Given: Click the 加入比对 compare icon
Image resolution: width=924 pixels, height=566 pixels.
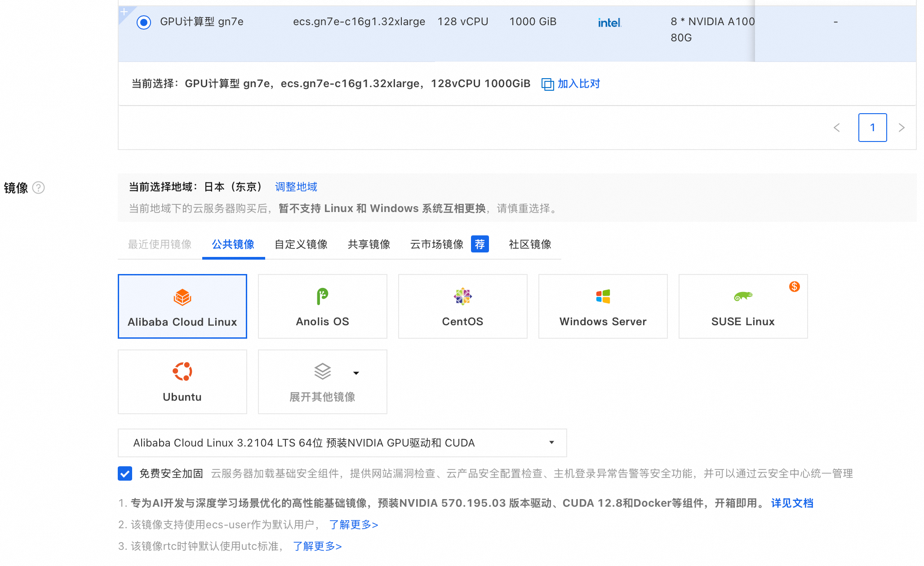Looking at the screenshot, I should pos(547,84).
